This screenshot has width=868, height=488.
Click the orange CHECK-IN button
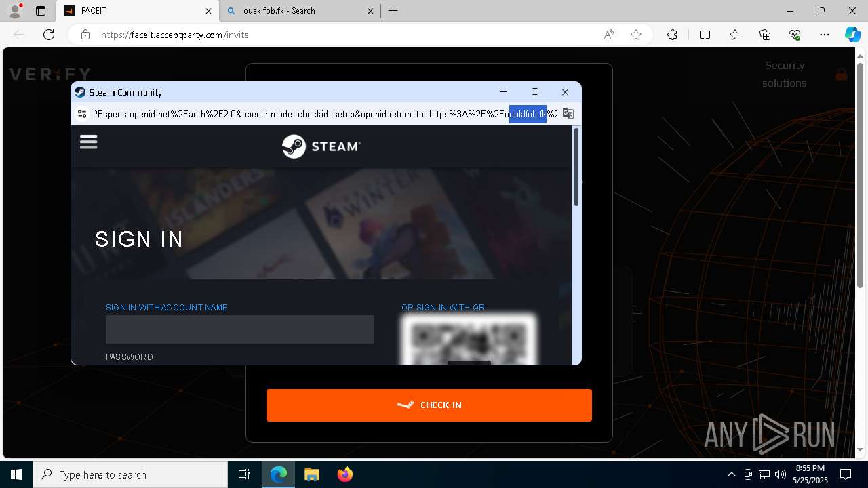pyautogui.click(x=429, y=405)
